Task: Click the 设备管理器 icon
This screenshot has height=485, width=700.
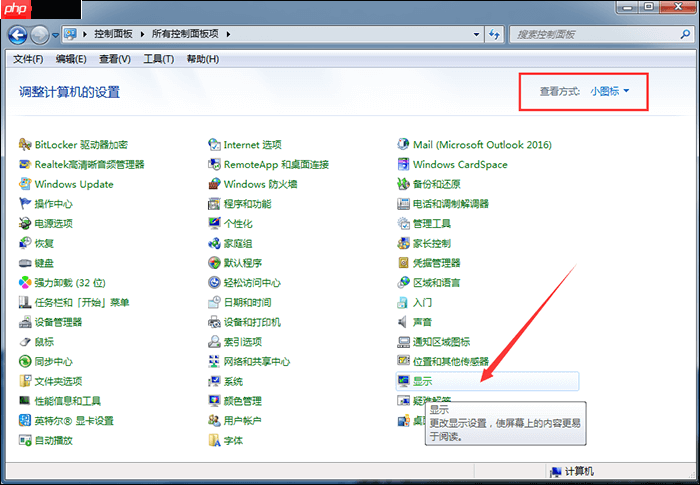Action: click(x=25, y=322)
